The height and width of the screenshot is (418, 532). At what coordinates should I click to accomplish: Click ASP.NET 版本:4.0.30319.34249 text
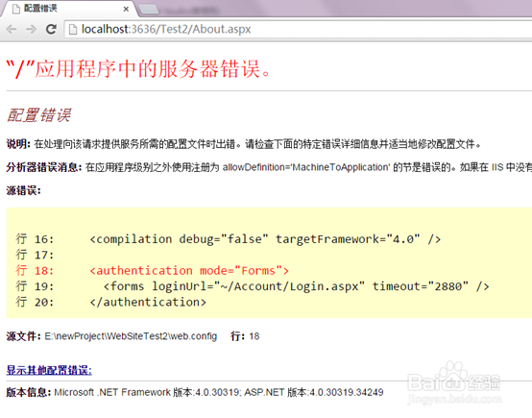coord(314,392)
